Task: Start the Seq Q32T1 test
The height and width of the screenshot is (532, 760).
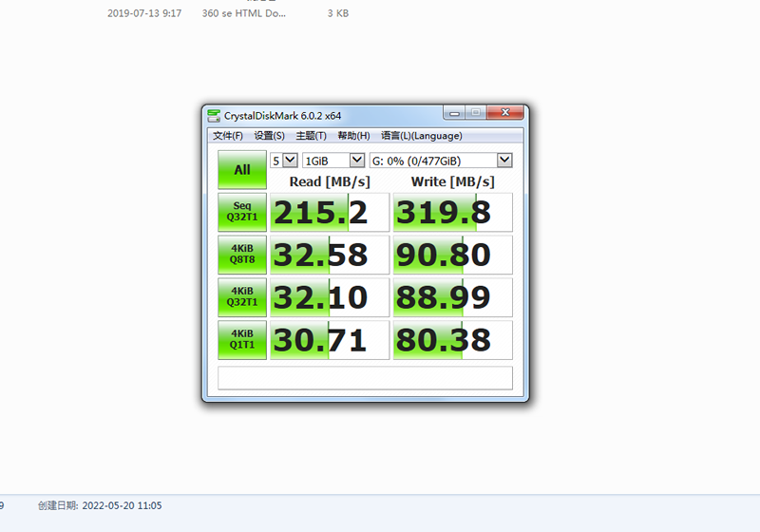Action: click(242, 212)
